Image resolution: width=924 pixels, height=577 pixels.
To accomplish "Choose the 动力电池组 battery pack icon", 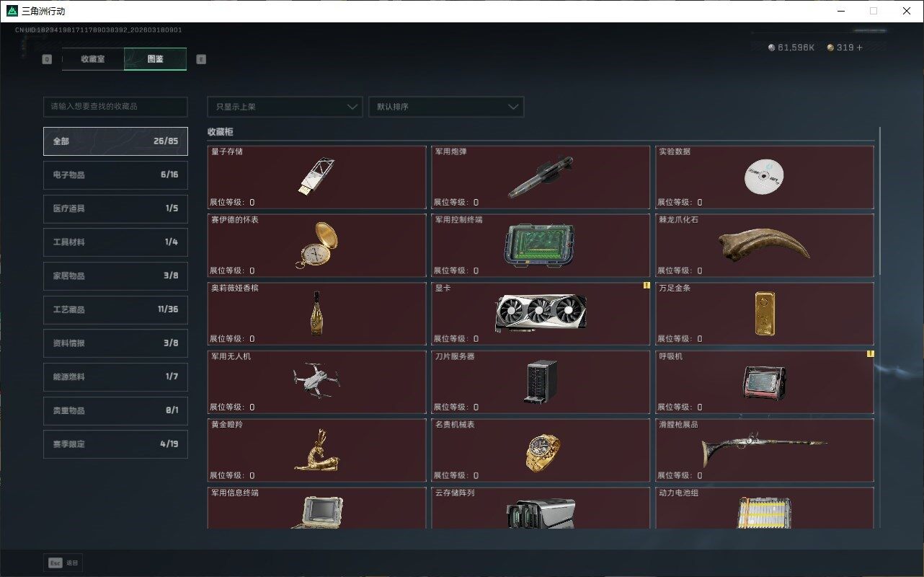I will point(765,513).
